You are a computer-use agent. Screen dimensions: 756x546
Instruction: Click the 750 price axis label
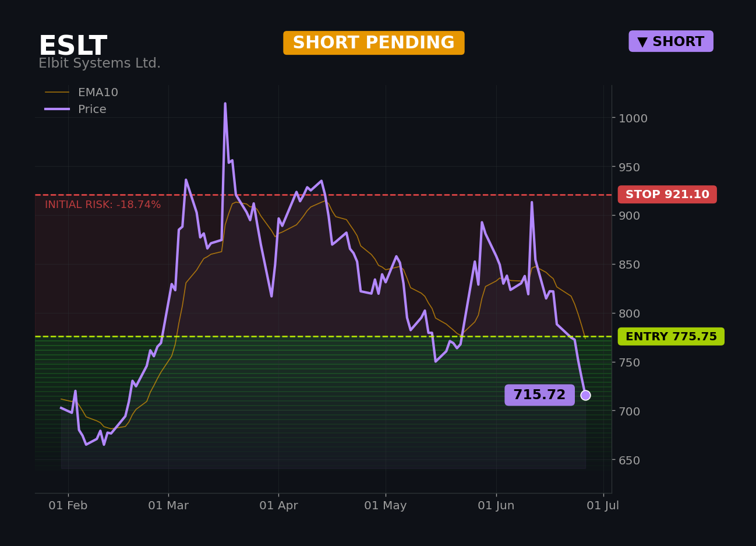point(629,362)
